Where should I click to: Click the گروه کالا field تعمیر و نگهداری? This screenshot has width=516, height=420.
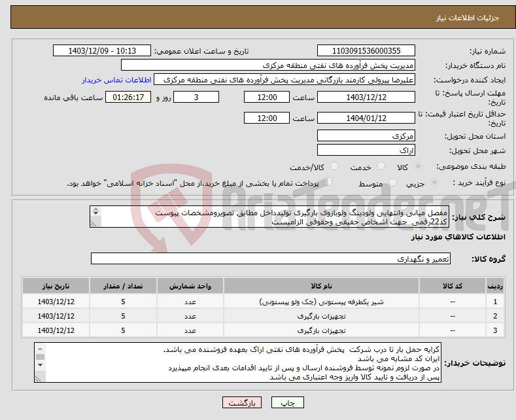[x=271, y=258]
